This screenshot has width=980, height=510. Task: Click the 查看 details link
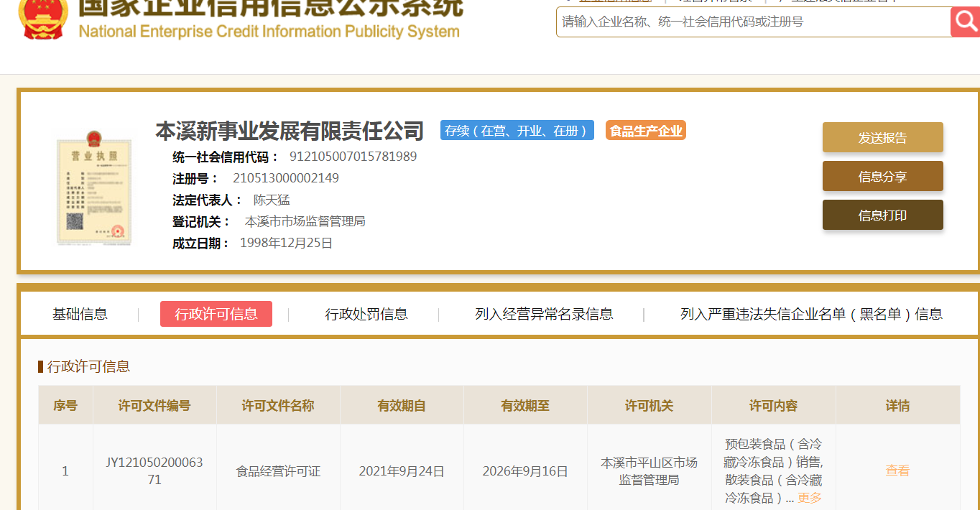click(897, 470)
